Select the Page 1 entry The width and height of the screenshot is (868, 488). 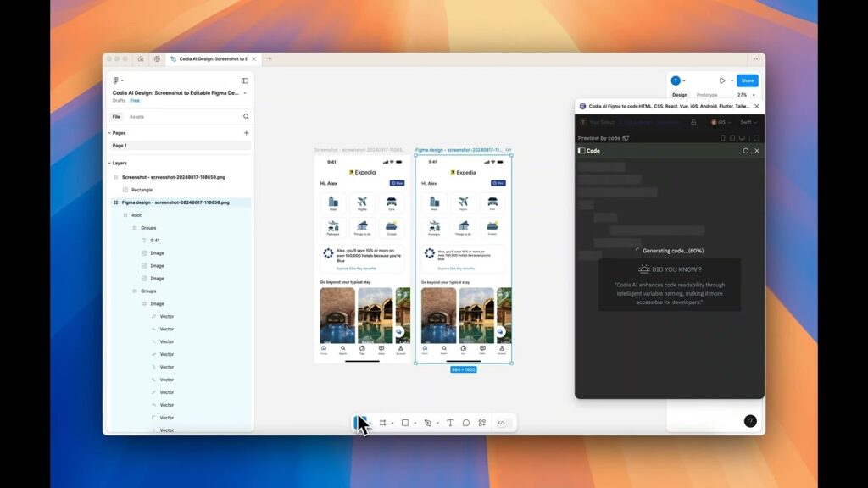click(x=120, y=146)
